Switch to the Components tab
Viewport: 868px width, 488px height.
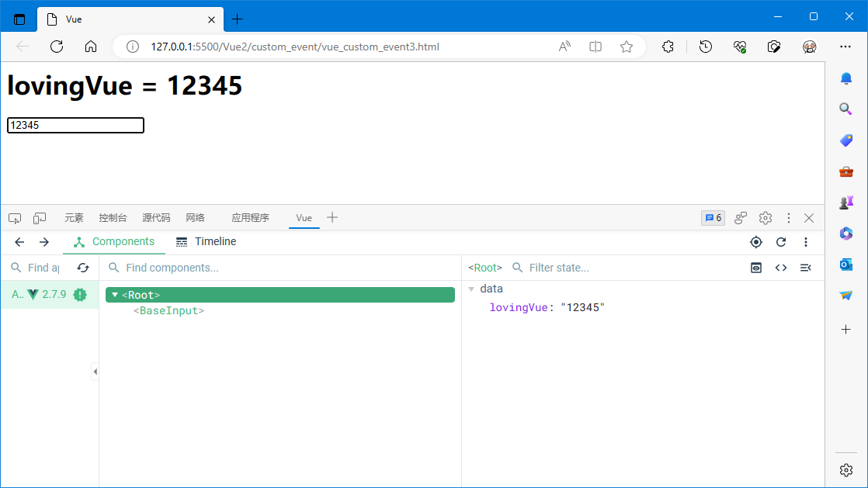114,242
